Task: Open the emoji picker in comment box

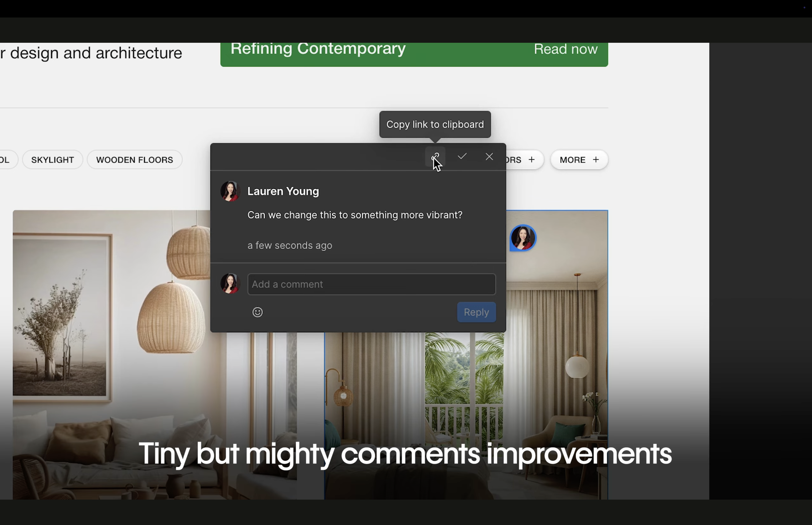Action: 258,312
